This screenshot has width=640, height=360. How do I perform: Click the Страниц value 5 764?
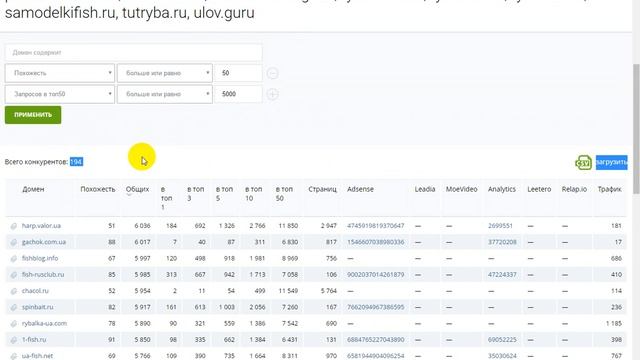(x=329, y=291)
